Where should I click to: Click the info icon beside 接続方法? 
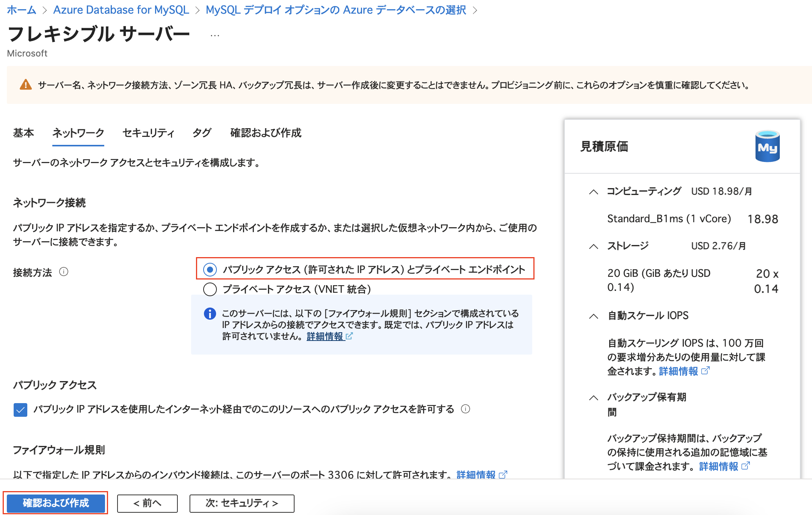click(x=64, y=272)
